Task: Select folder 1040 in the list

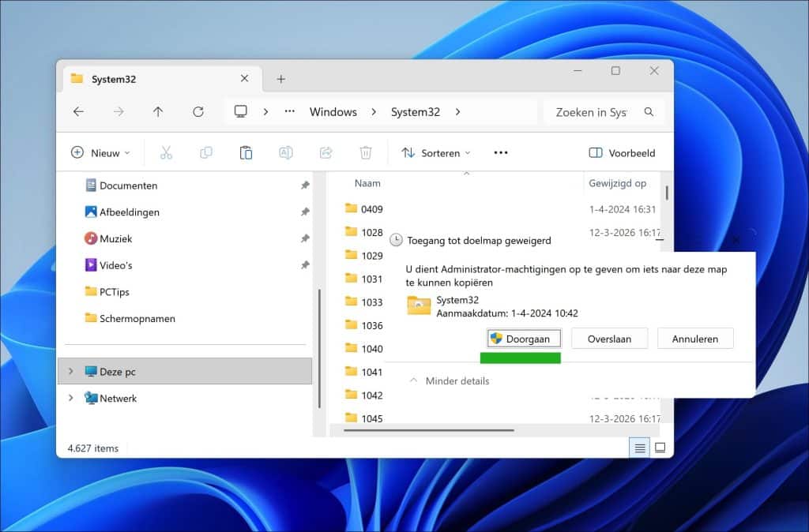Action: coord(372,348)
